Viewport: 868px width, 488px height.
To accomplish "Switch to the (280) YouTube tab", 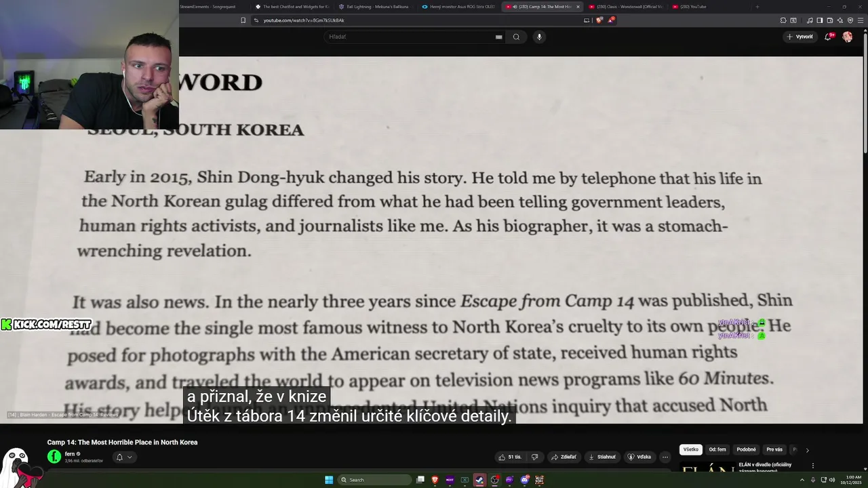I will click(709, 7).
